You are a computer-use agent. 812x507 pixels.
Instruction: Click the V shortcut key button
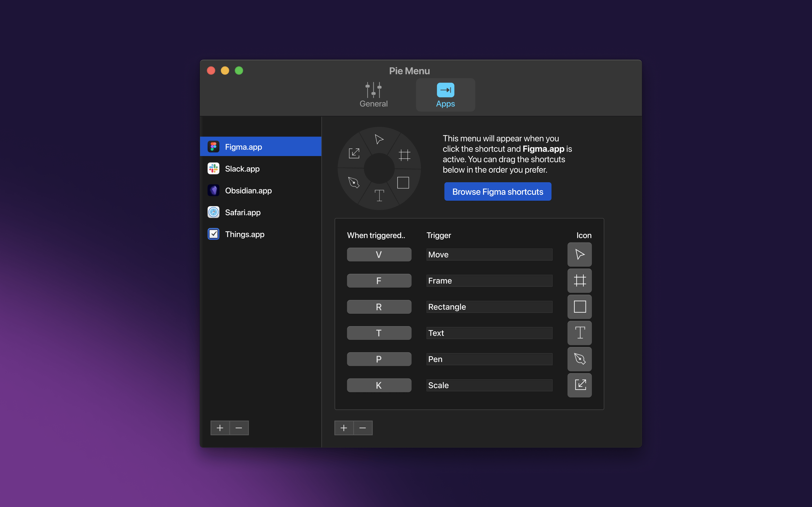point(379,255)
